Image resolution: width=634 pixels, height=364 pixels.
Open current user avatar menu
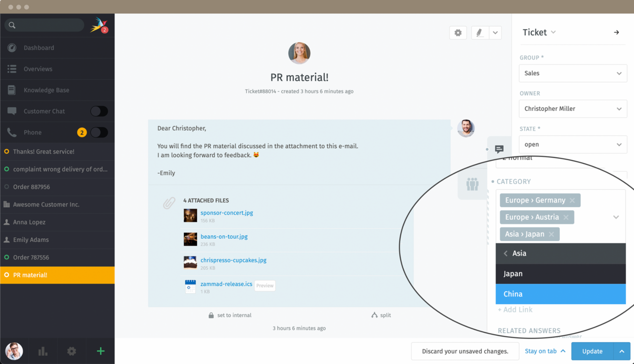(x=14, y=351)
